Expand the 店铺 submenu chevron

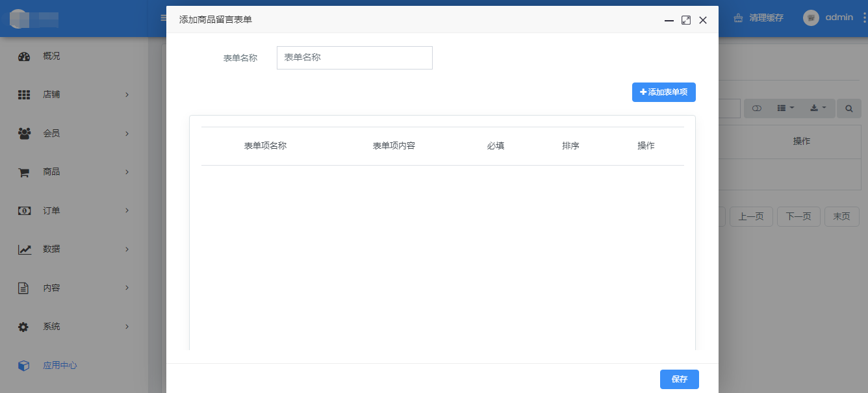[x=127, y=95]
